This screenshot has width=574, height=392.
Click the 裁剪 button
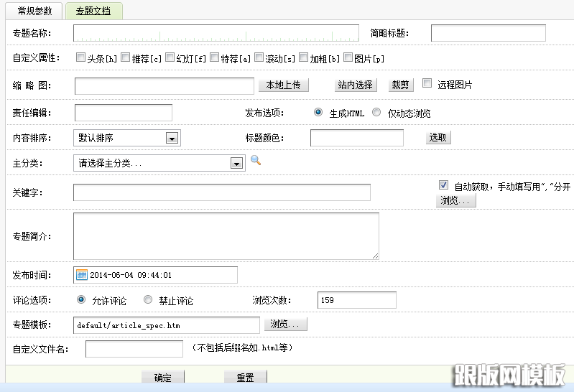401,85
